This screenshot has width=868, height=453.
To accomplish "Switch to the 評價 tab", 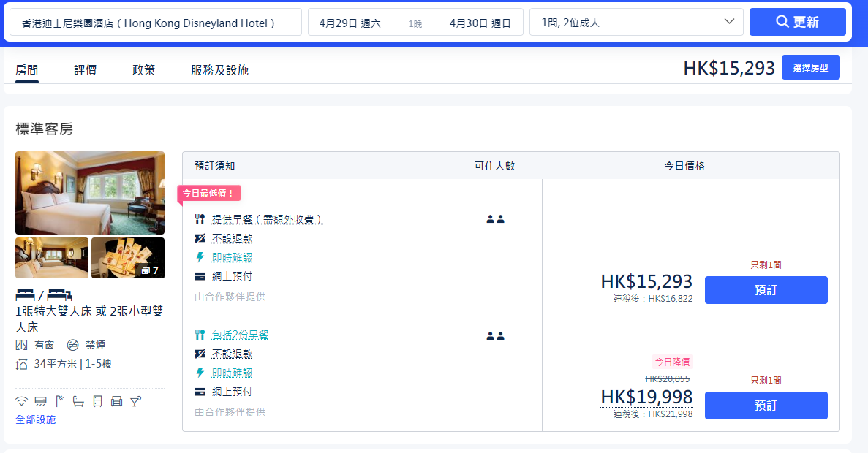I will pyautogui.click(x=85, y=70).
